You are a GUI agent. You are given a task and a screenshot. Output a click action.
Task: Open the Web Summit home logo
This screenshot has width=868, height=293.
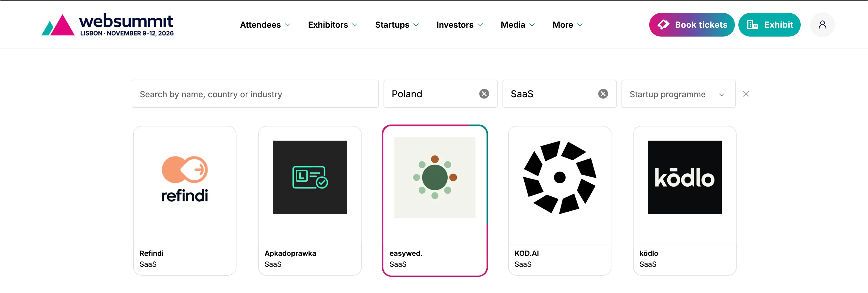pyautogui.click(x=107, y=24)
